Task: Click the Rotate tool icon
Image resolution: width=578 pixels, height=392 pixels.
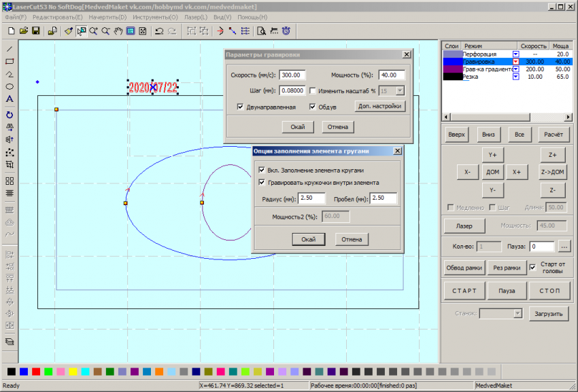Action: tap(10, 115)
